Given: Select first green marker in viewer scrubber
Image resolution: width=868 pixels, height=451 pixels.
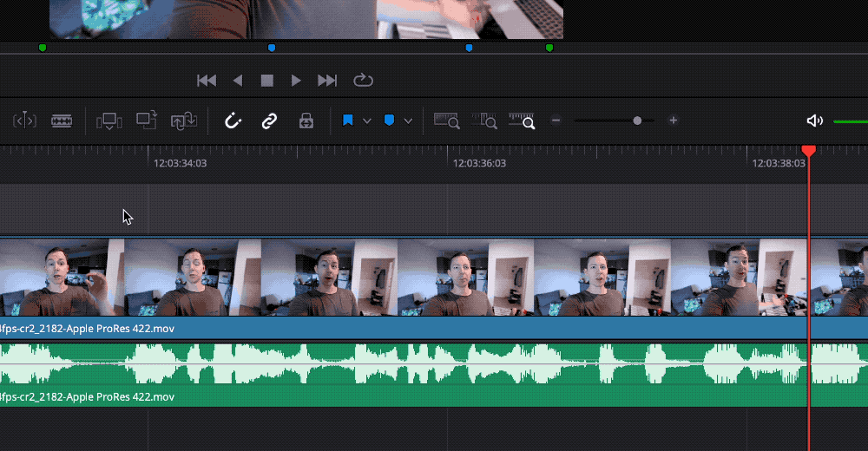Looking at the screenshot, I should 43,49.
